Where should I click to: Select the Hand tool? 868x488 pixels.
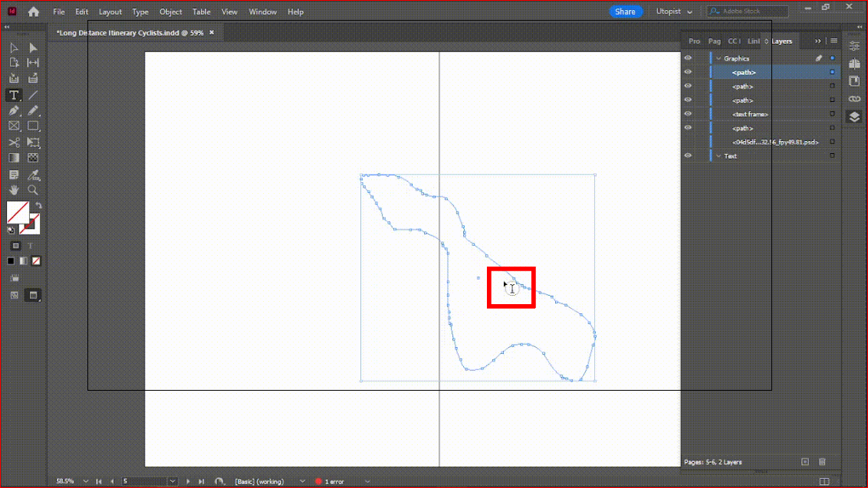pos(13,190)
